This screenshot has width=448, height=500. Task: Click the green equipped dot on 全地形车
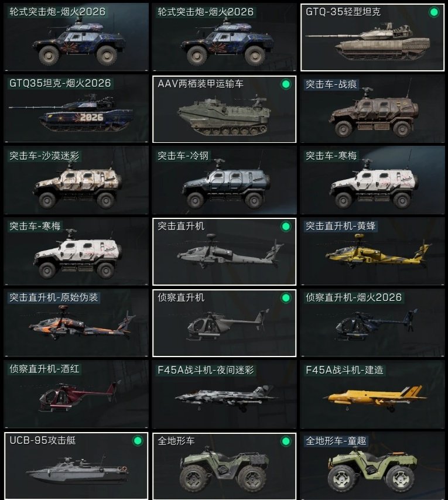click(286, 441)
